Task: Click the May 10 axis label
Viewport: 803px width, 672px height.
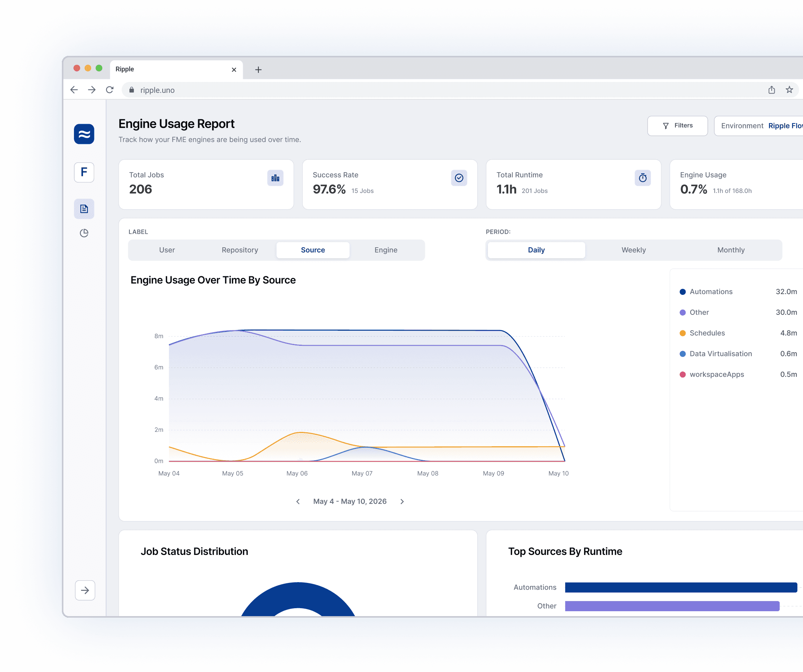Action: [x=558, y=473]
